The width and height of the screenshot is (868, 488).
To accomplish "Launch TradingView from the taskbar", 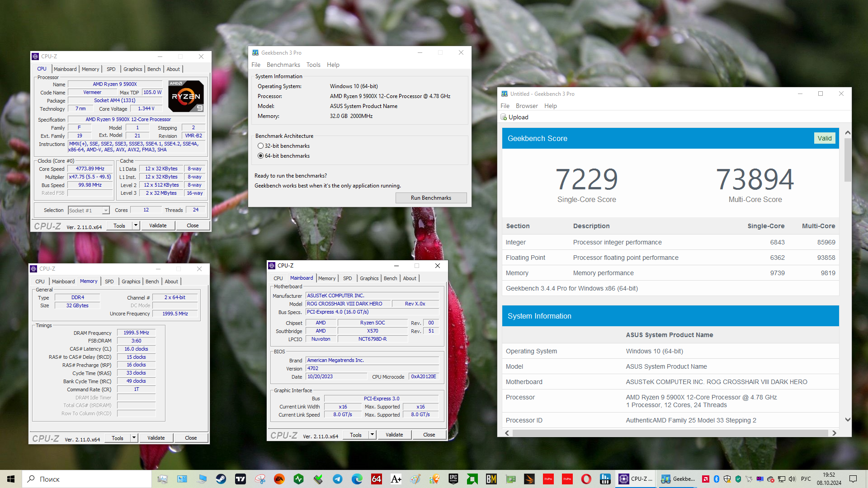I will pos(241,479).
